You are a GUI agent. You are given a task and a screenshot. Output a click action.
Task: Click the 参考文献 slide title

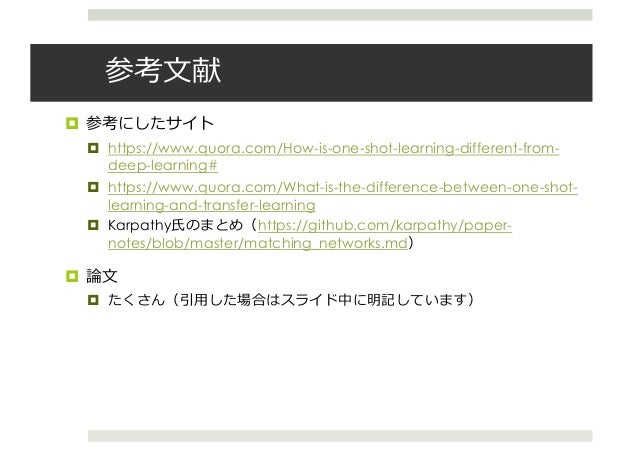tap(163, 70)
